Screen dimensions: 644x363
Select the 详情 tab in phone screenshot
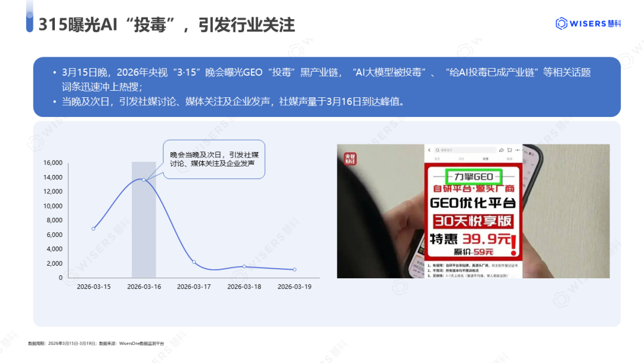coord(485,159)
